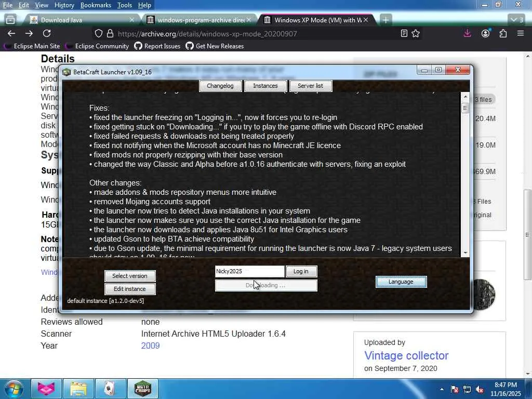Bookmark this page with the star icon
532x399 pixels.
pyautogui.click(x=416, y=33)
